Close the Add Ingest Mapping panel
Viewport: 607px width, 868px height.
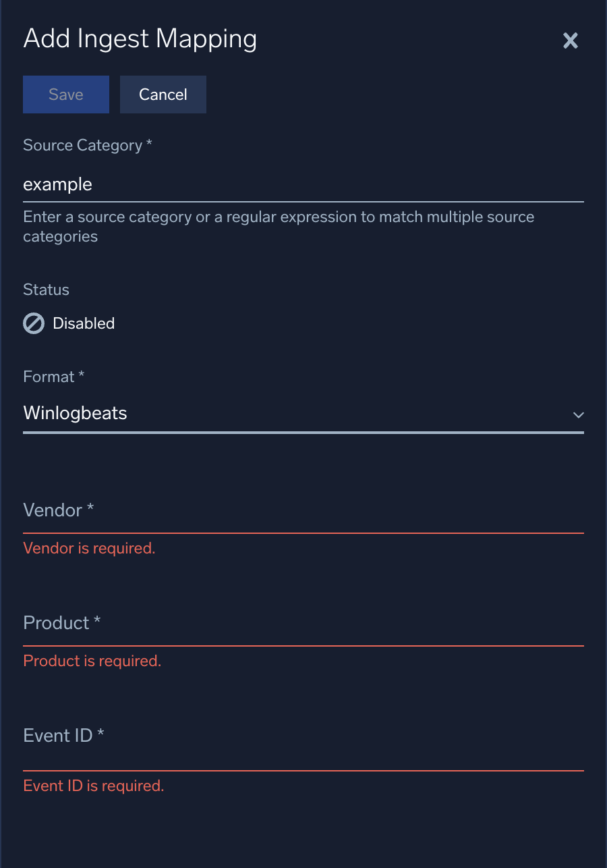[571, 40]
